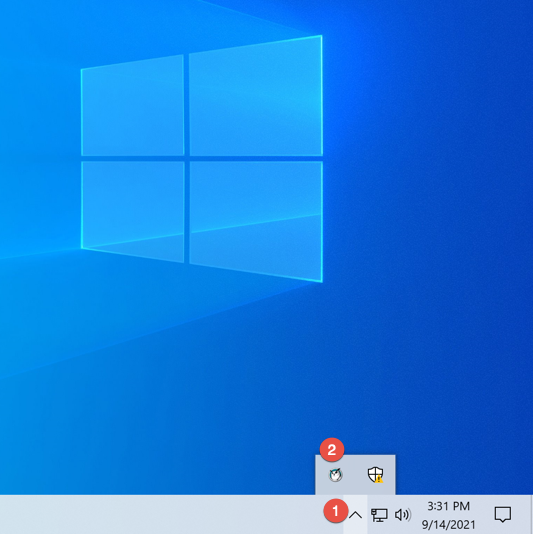
Task: Click the 9/14/2021 date on taskbar
Action: point(449,524)
